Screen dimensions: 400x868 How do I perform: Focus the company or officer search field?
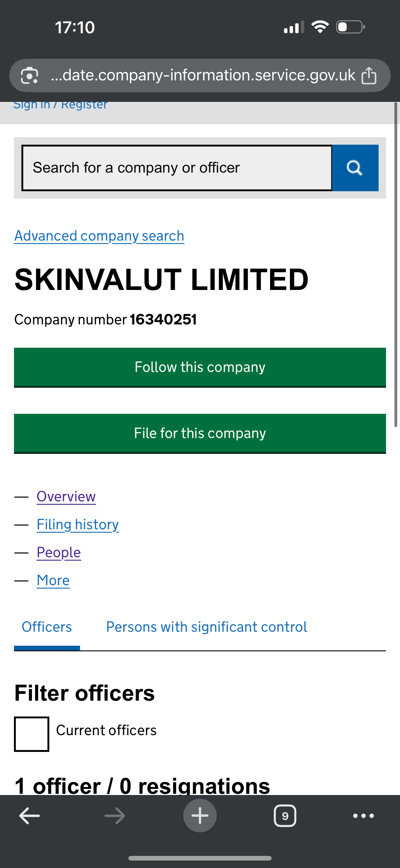tap(177, 168)
